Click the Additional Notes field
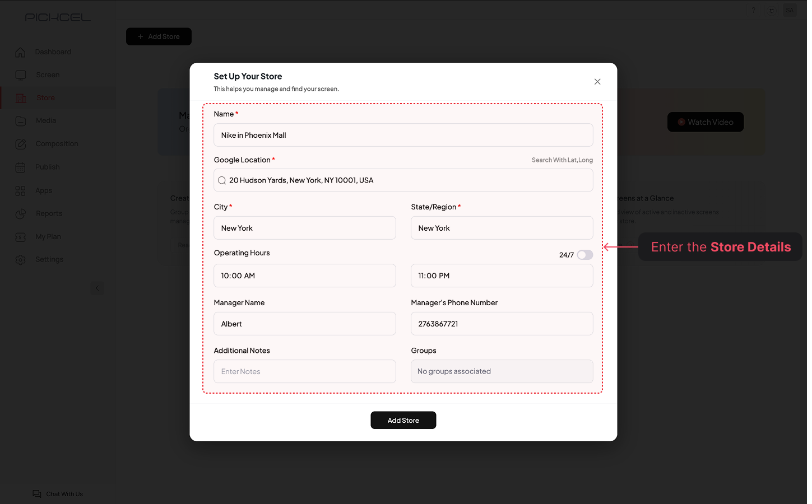 pyautogui.click(x=304, y=371)
